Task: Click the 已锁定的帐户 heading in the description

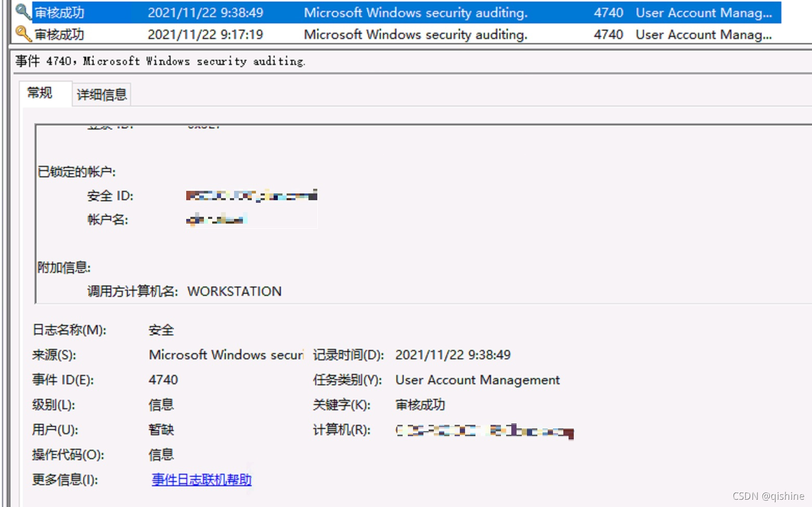Action: [77, 172]
